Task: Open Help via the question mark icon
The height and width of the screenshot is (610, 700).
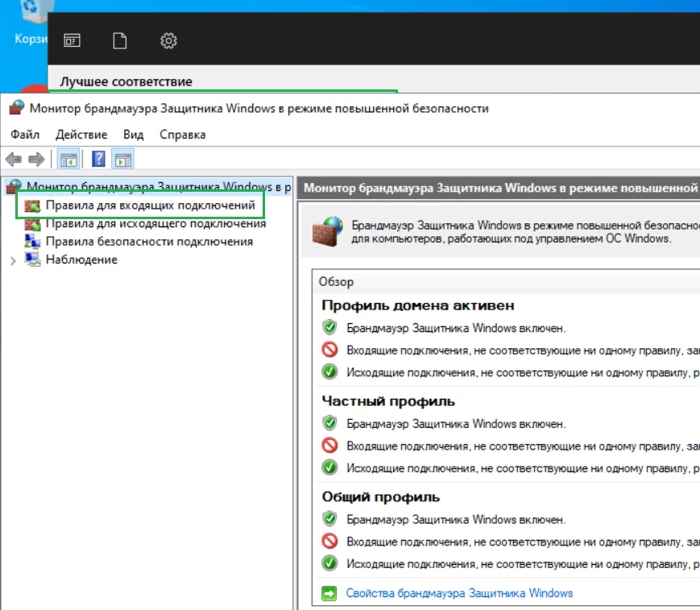Action: 98,159
